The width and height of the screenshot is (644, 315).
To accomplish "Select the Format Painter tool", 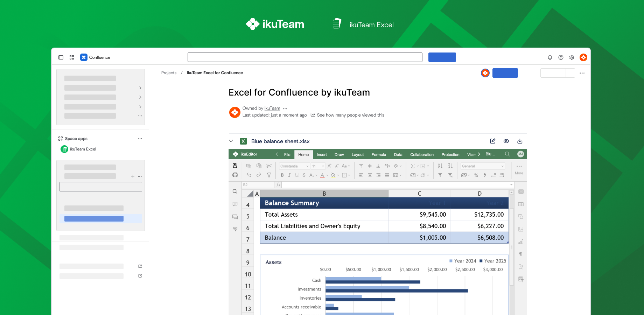I will pos(269,175).
